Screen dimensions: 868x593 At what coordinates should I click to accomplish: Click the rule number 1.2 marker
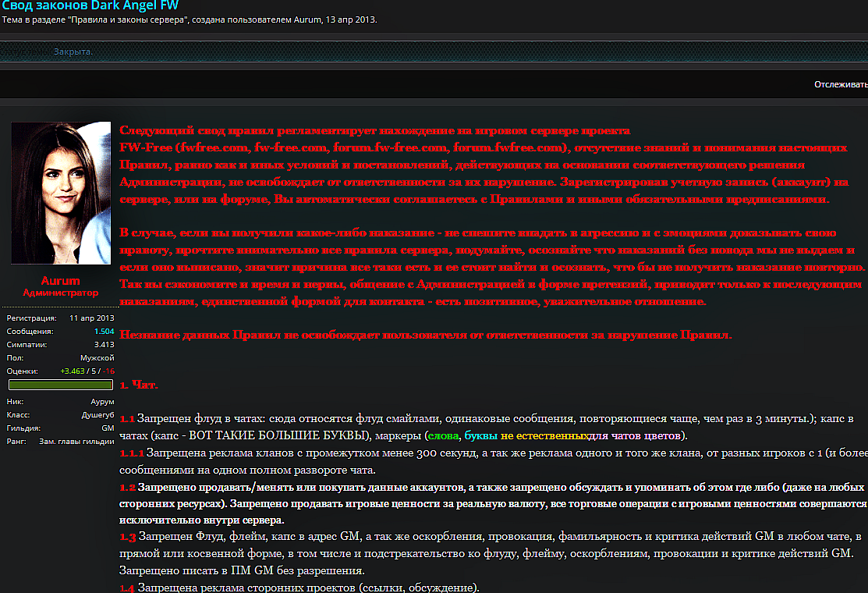[127, 487]
